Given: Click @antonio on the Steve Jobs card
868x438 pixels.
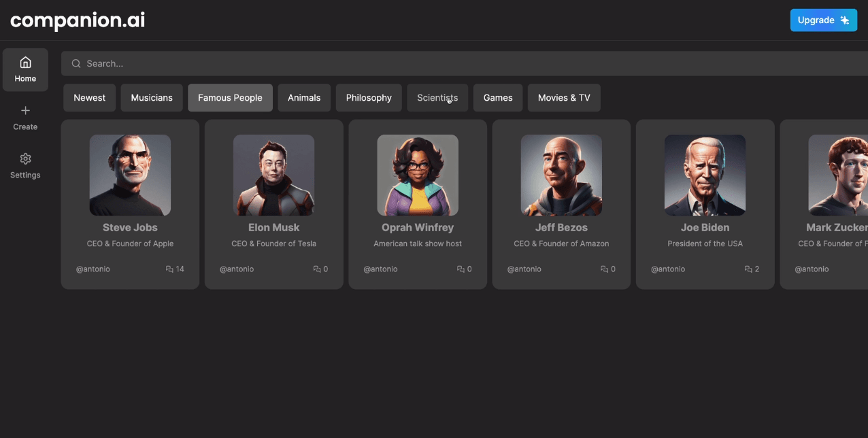Looking at the screenshot, I should point(93,269).
